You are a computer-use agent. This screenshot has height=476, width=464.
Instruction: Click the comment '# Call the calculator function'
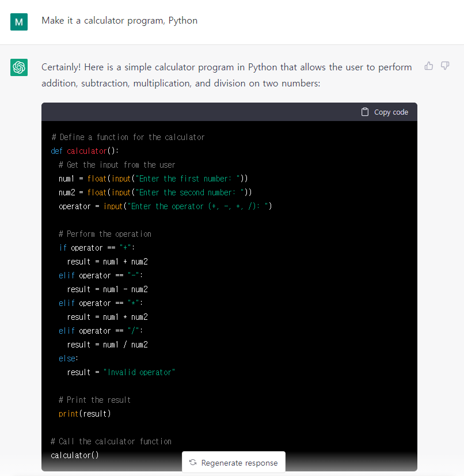click(111, 441)
